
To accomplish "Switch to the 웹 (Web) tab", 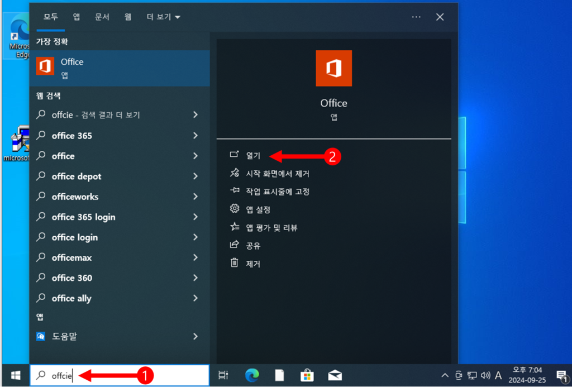I will pyautogui.click(x=128, y=17).
